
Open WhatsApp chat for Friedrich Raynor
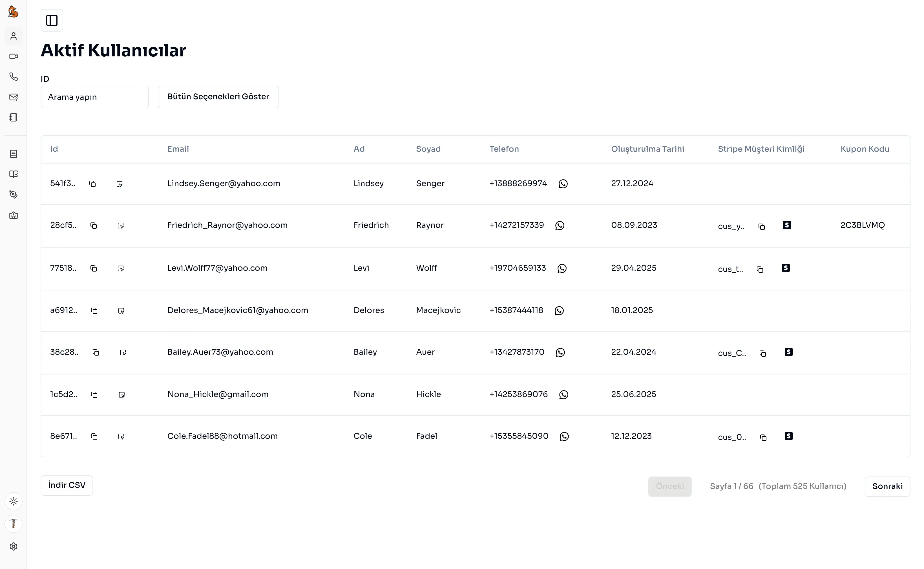point(560,225)
